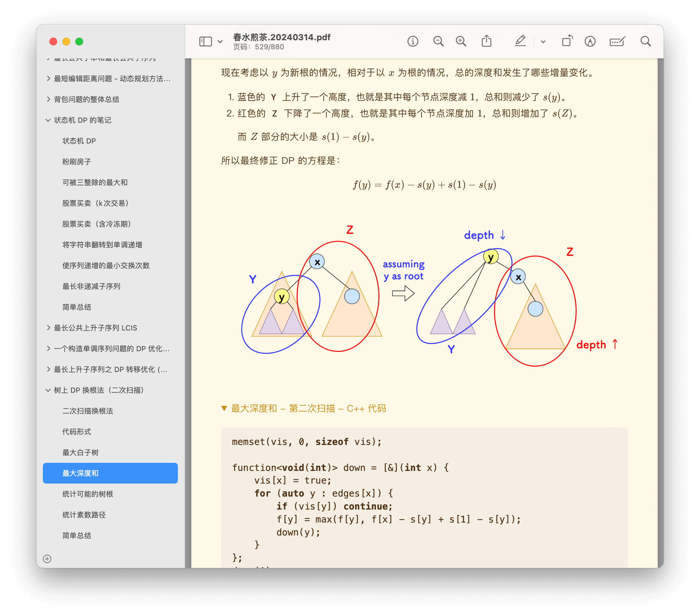Zoom out of the PDF page
Screen dimensions: 700x616
coord(438,42)
